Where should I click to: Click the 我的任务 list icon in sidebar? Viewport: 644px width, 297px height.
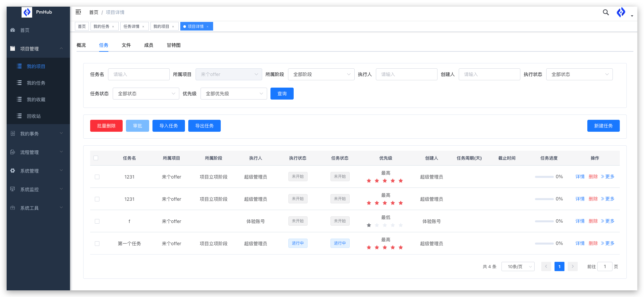point(19,83)
